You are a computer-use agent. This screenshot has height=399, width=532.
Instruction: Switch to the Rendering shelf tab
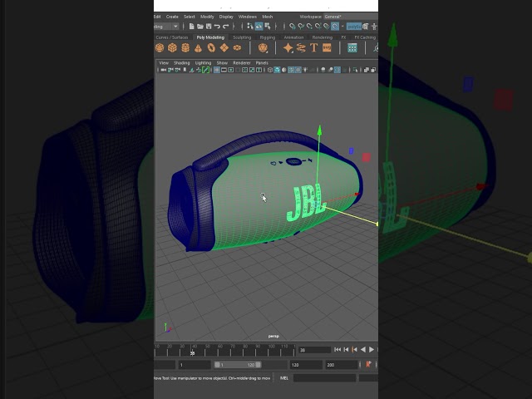tap(322, 37)
